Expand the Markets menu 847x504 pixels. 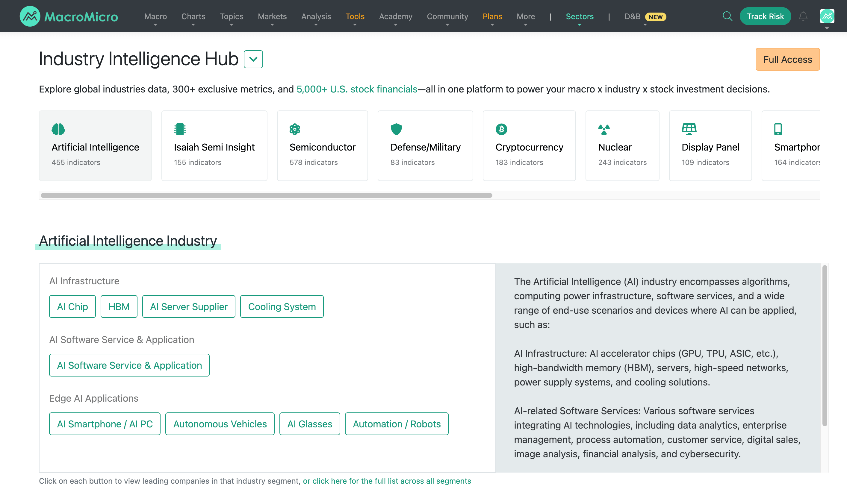tap(272, 16)
